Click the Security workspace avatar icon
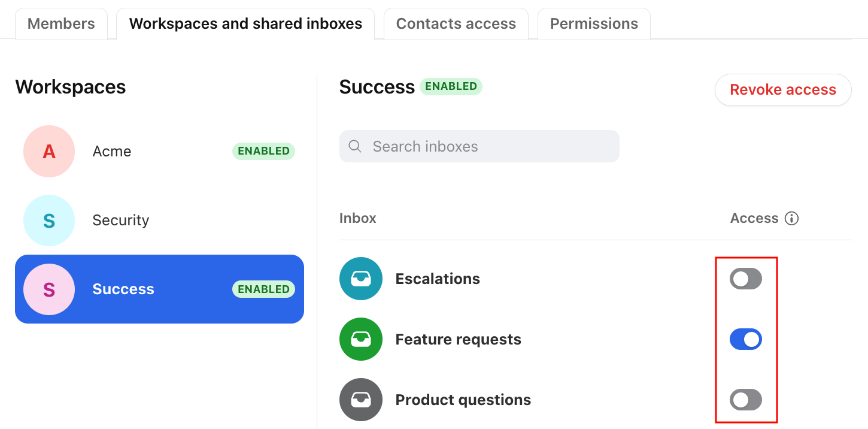Screen dimensions: 868x429 coord(49,220)
